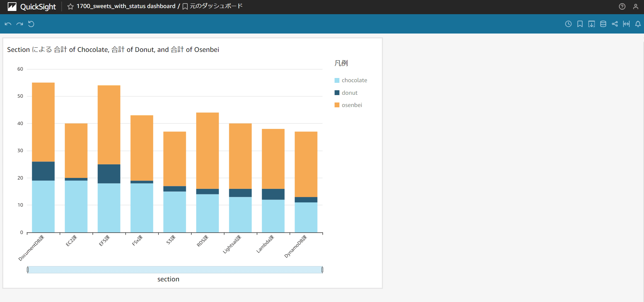644x302 pixels.
Task: Click the osenbei segment of the S3課 bar
Action: tap(175, 159)
